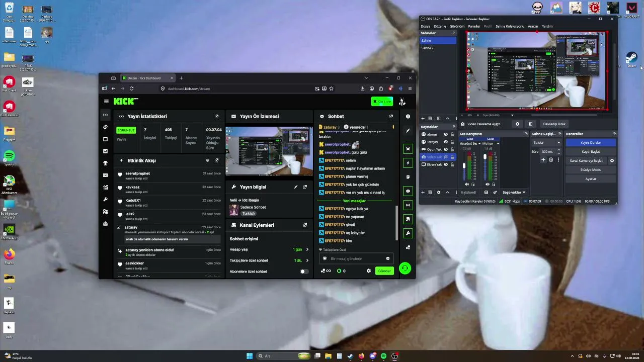This screenshot has width=644, height=362.
Task: Remove selected source in OBS Kaynaklar
Action: tap(431, 192)
